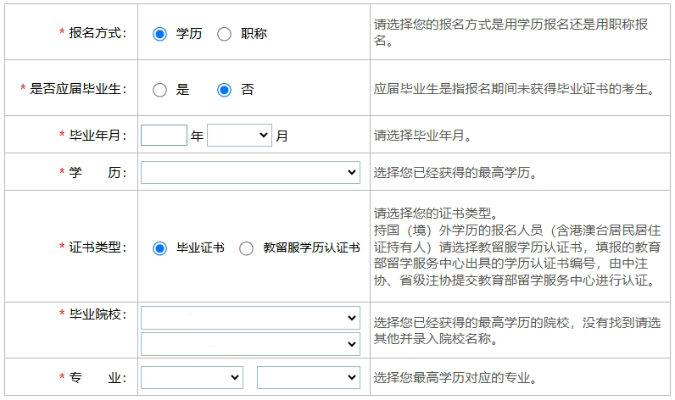Select 是 for fresh graduate status
The width and height of the screenshot is (675, 400).
click(159, 90)
